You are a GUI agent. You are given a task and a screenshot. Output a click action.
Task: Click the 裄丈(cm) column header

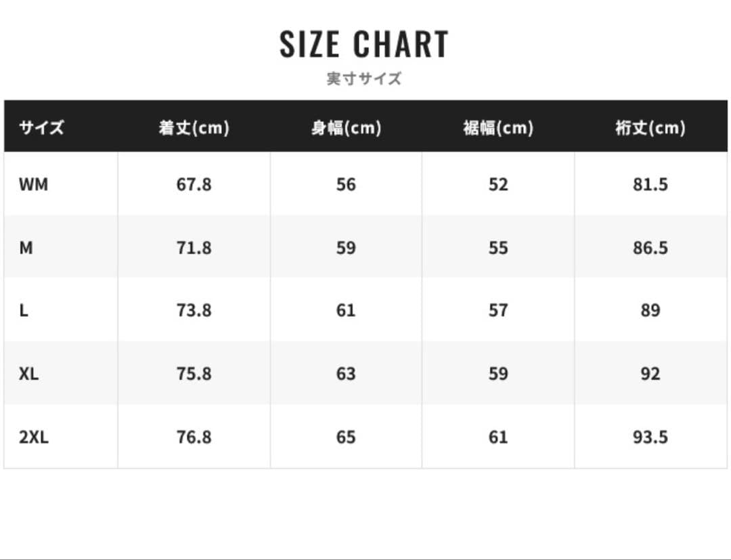pos(650,127)
